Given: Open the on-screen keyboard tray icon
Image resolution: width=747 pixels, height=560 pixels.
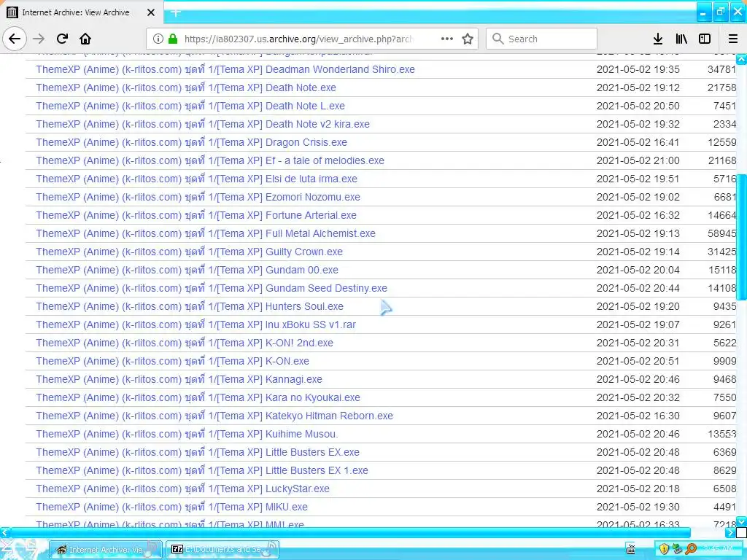Looking at the screenshot, I should (631, 550).
